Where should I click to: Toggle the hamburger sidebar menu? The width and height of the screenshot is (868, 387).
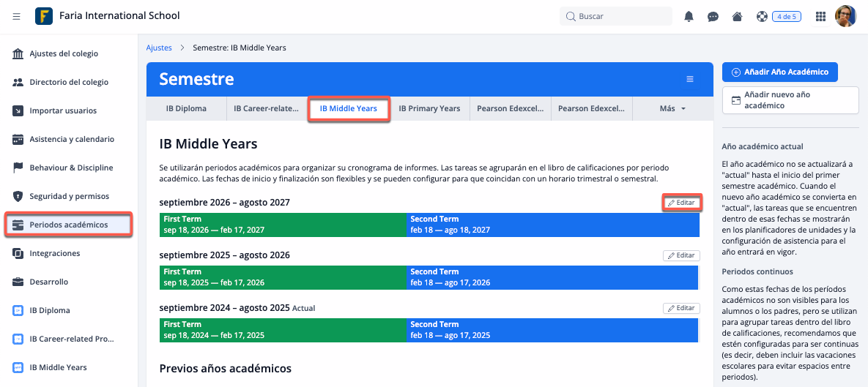(x=17, y=16)
